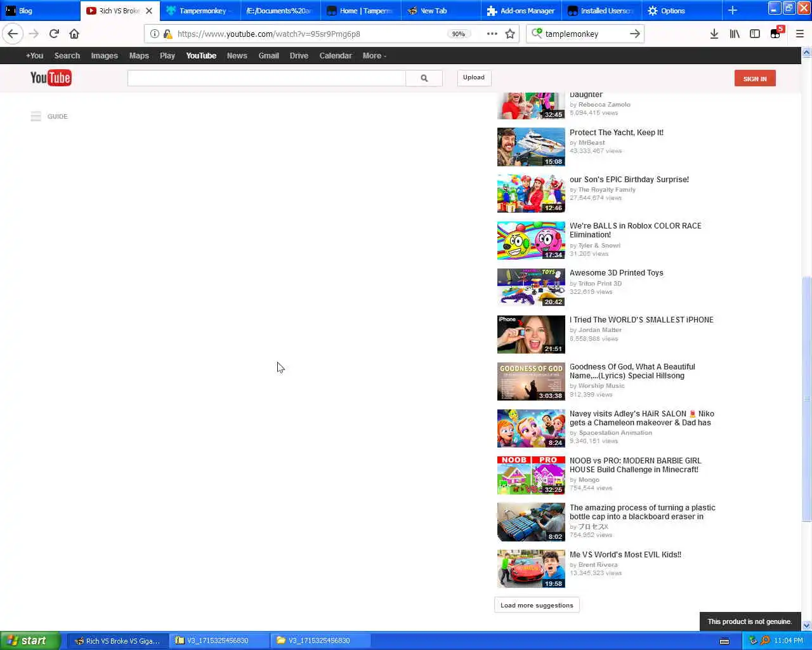Click the SIGN IN button

coord(755,78)
